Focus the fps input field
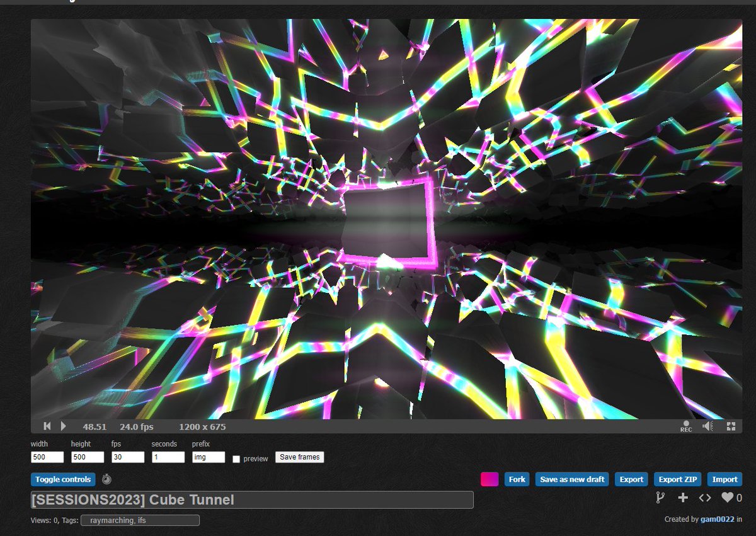 pyautogui.click(x=128, y=457)
